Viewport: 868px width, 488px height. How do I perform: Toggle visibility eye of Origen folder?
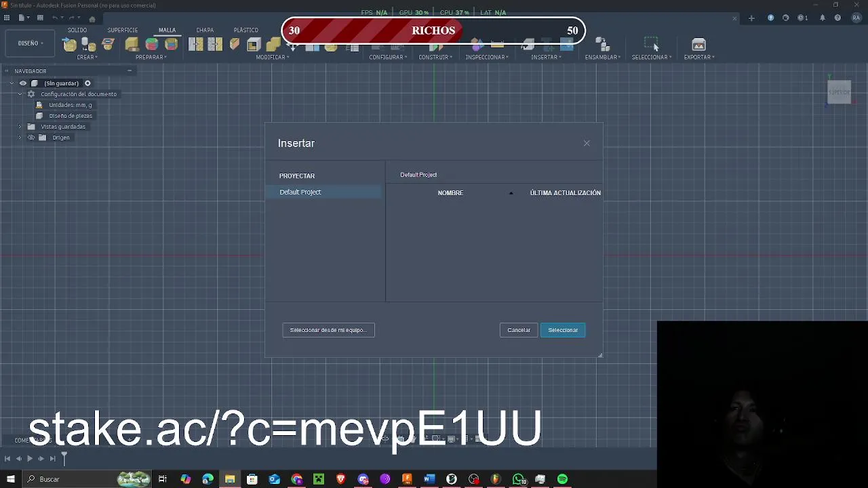(x=31, y=138)
